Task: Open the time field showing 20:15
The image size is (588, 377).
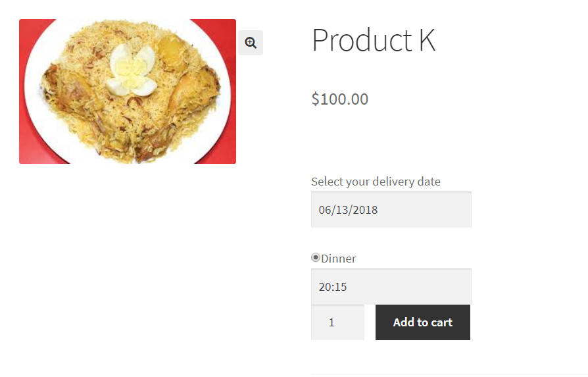Action: pyautogui.click(x=391, y=287)
